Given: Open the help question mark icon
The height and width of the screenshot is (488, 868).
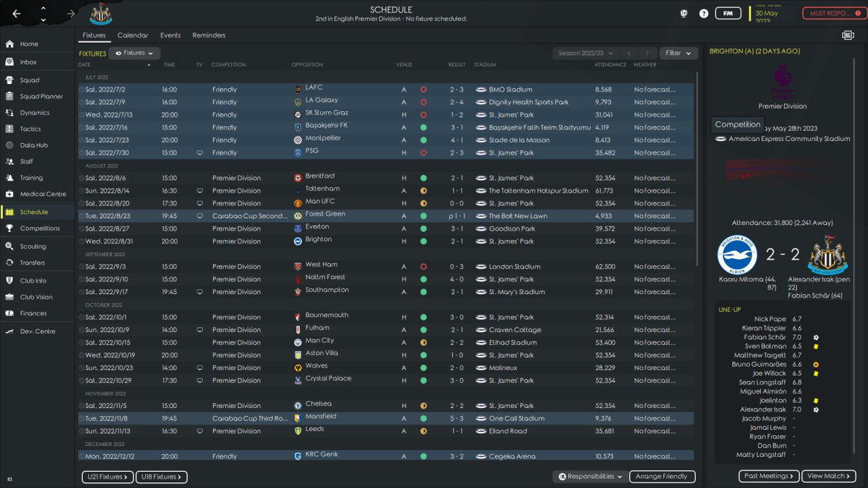Looking at the screenshot, I should (x=704, y=14).
